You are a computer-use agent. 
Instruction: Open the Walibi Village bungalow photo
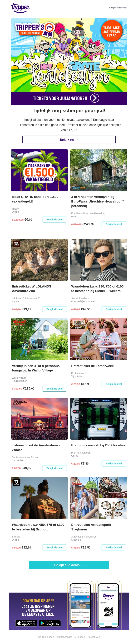(39, 339)
